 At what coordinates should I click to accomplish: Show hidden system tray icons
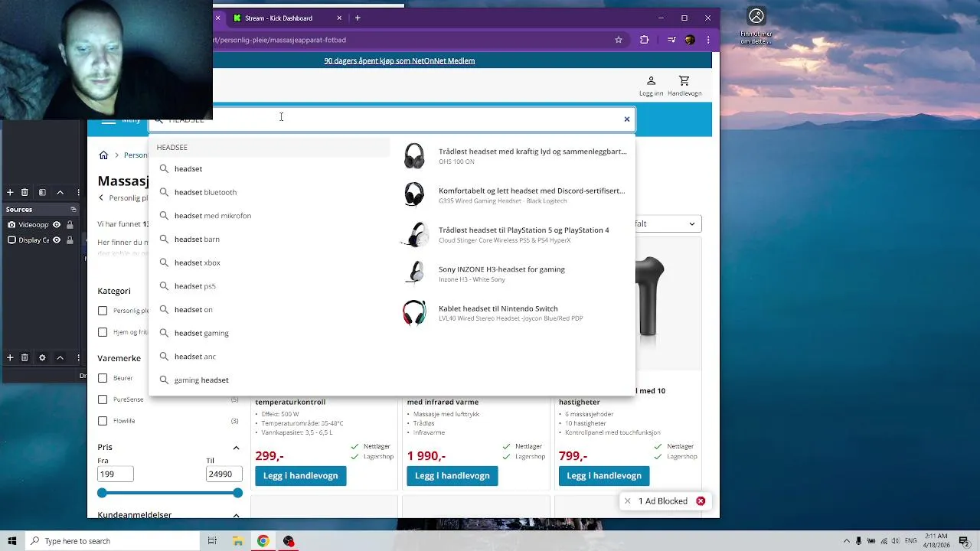pyautogui.click(x=846, y=541)
